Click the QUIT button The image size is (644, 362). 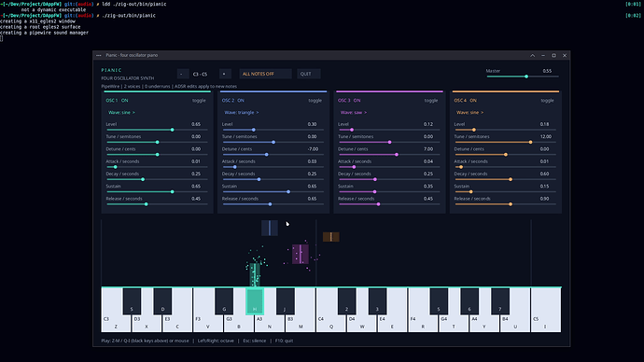pyautogui.click(x=308, y=74)
